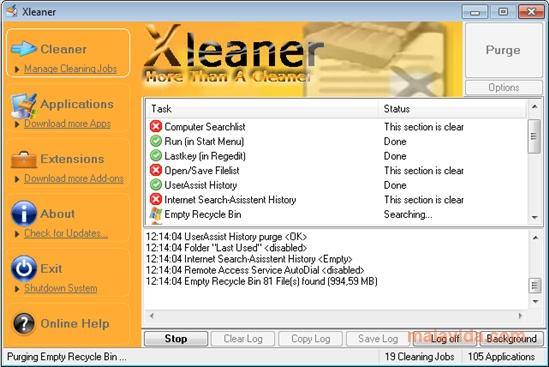Minimize the Xleaner window
The image size is (549, 367).
pos(475,12)
